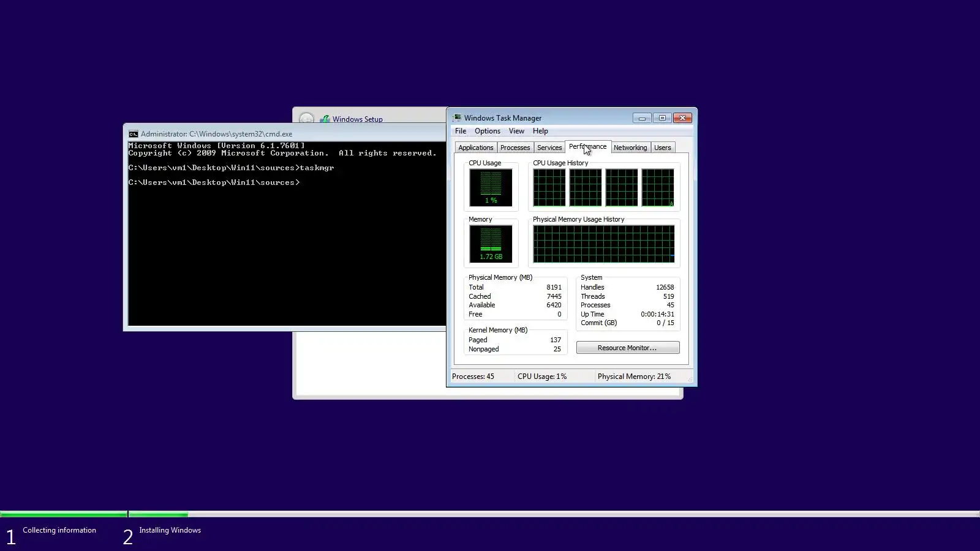This screenshot has width=980, height=551.
Task: Open the Options menu in Task Manager
Action: coord(488,131)
